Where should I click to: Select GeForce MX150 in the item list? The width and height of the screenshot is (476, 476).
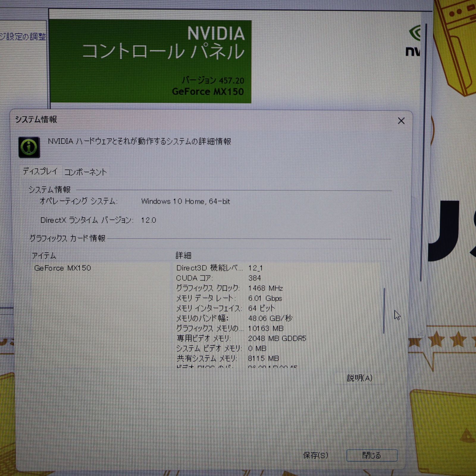(x=62, y=268)
